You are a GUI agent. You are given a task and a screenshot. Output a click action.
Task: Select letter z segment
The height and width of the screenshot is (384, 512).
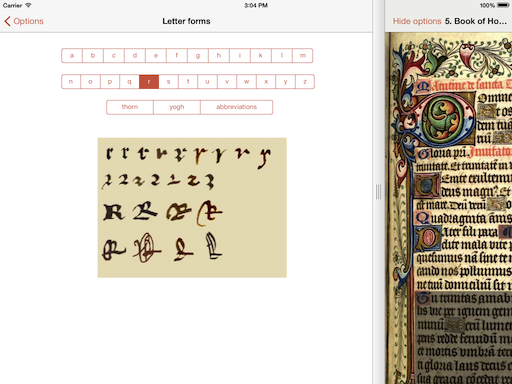305,82
